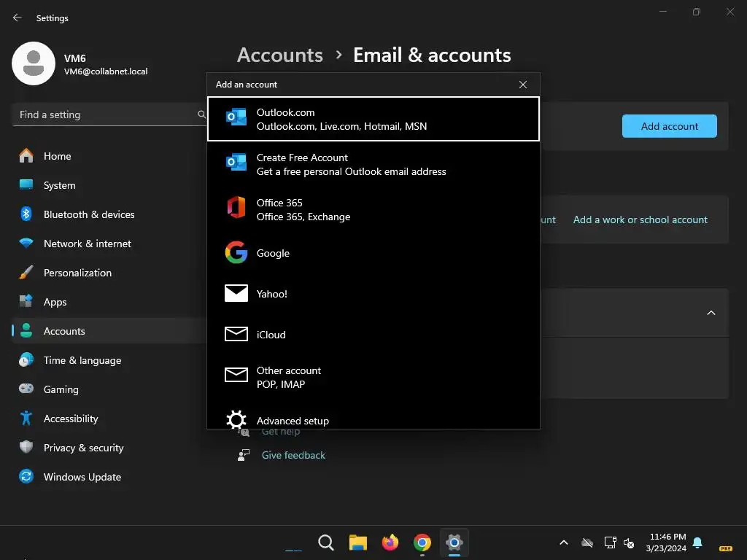Open Gaming settings category
The height and width of the screenshot is (560, 747).
click(109, 389)
